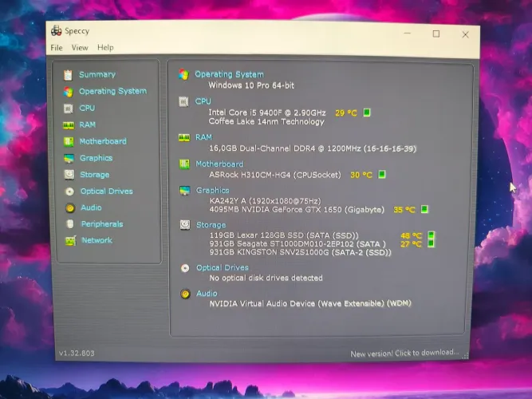Click the RAM icon in summary panel
This screenshot has width=532, height=399.
pyautogui.click(x=184, y=137)
